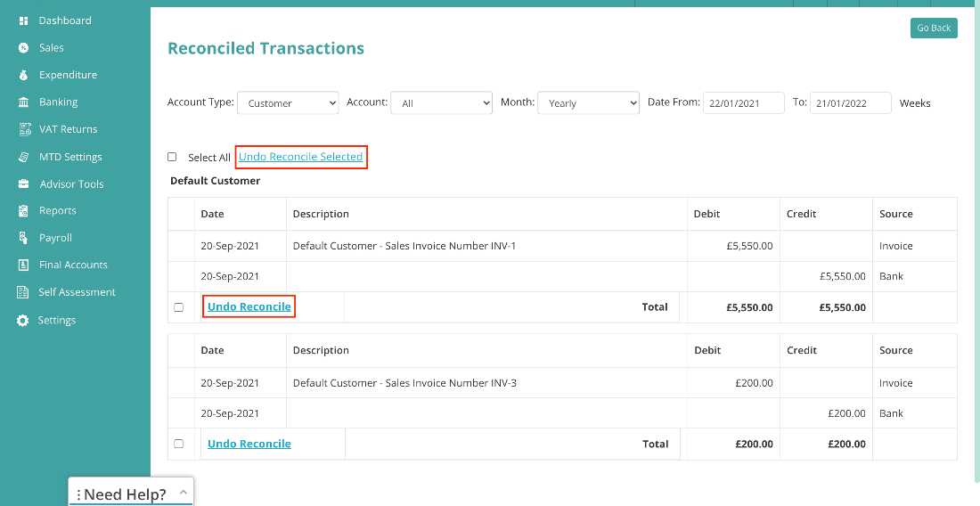Open the Advisor Tools briefcase icon

24,184
